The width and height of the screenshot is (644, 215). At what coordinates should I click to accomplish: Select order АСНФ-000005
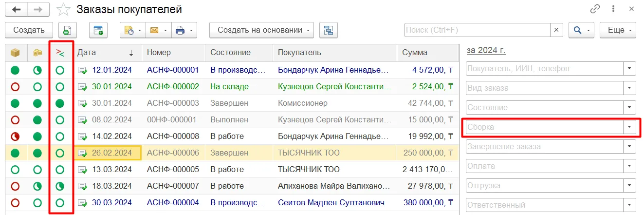pyautogui.click(x=173, y=170)
